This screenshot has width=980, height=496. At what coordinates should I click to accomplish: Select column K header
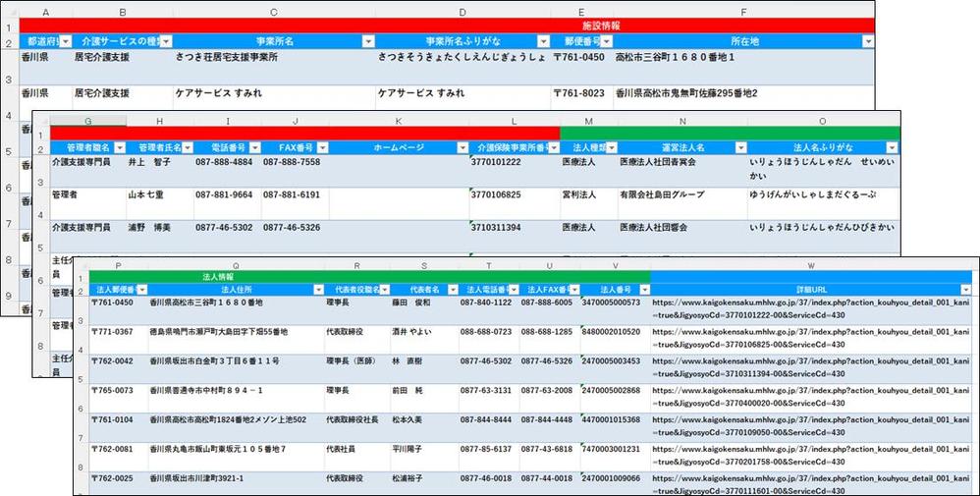pos(399,122)
